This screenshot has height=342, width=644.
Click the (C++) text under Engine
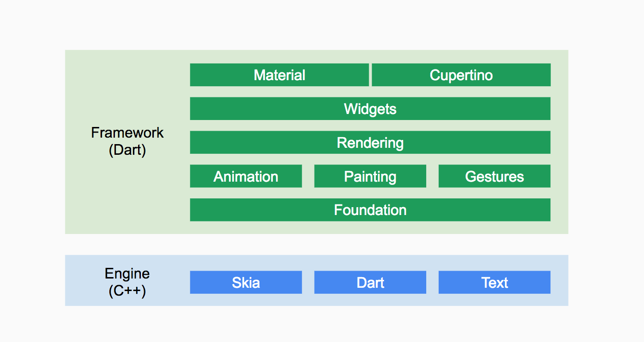pos(127,291)
